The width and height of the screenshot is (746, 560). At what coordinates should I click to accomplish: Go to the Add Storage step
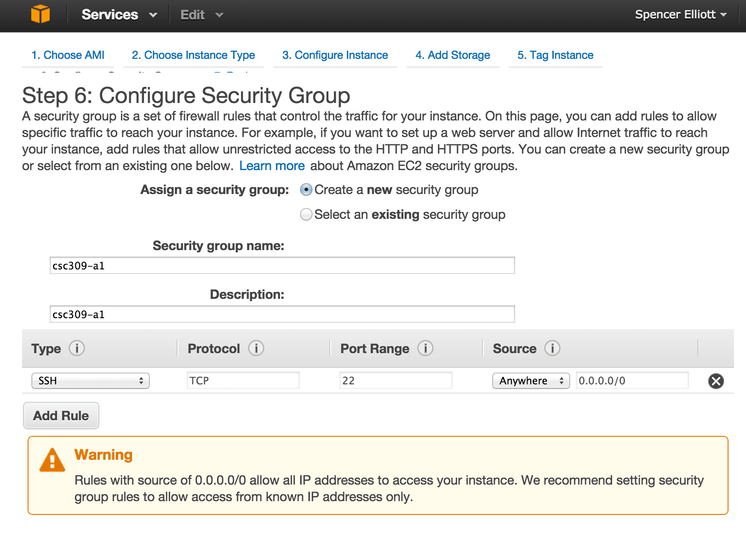coord(453,55)
